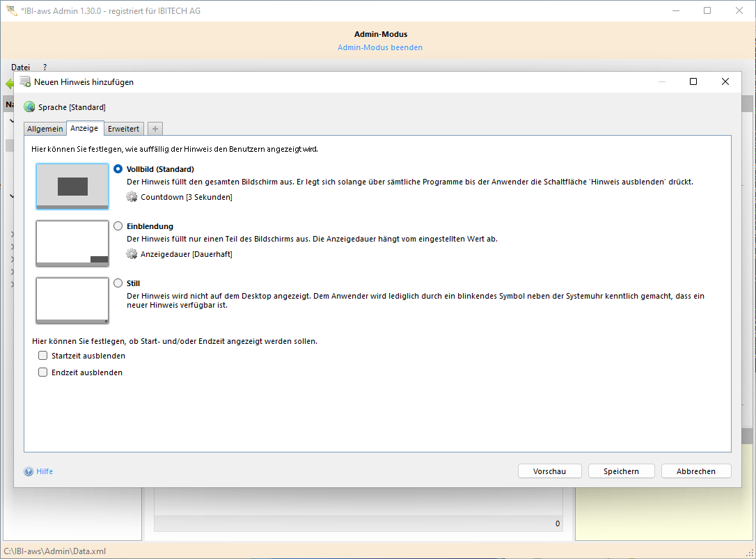Screen dimensions: 756x559
Task: Select the Einblendung preview thumbnail
Action: coord(72,244)
